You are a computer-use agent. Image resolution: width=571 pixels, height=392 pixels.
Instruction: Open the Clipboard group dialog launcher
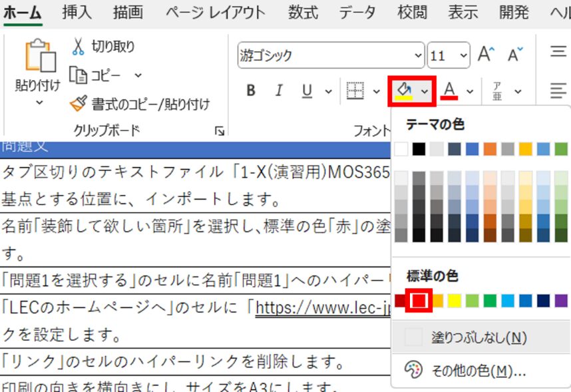(x=219, y=131)
